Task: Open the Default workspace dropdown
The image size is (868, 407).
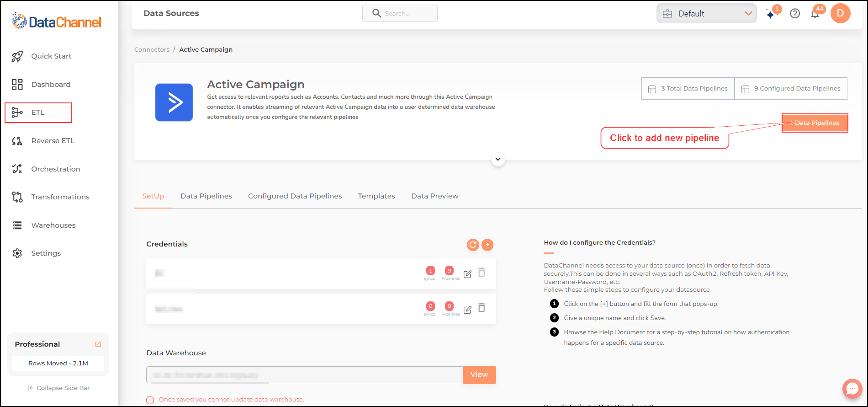Action: [707, 14]
